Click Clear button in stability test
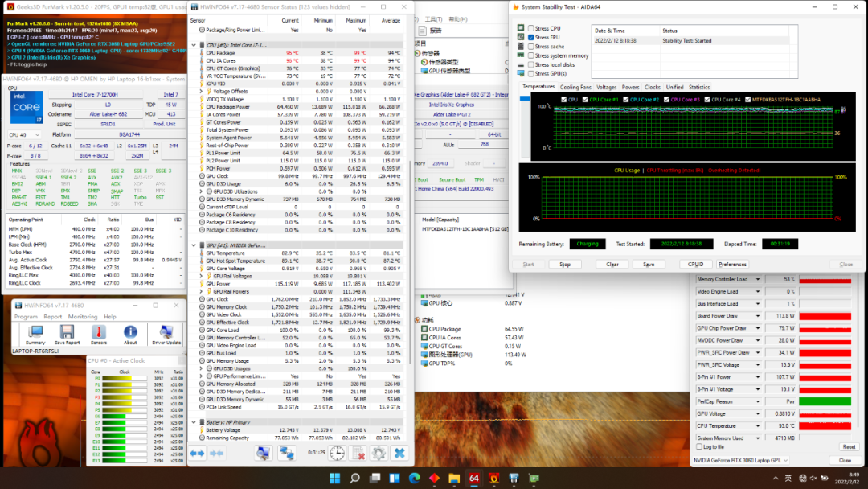The width and height of the screenshot is (868, 489). [612, 264]
